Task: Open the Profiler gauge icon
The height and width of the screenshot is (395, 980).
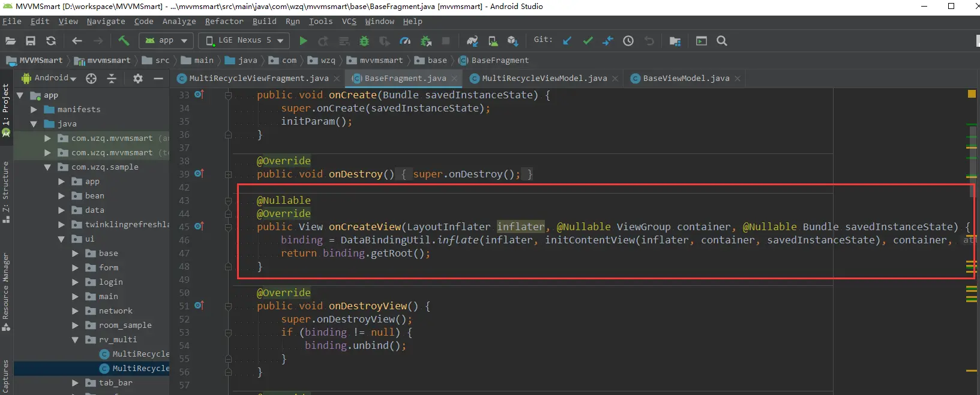Action: (x=405, y=41)
